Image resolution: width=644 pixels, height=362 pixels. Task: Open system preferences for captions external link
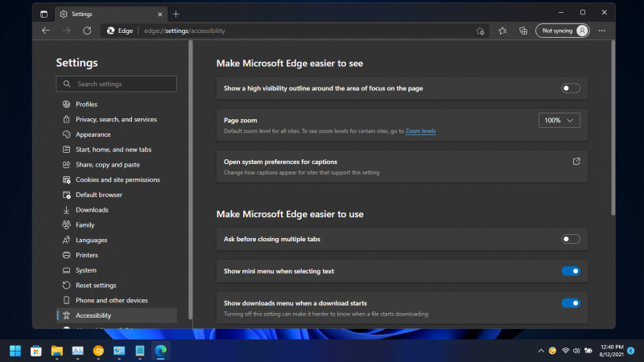click(x=576, y=162)
